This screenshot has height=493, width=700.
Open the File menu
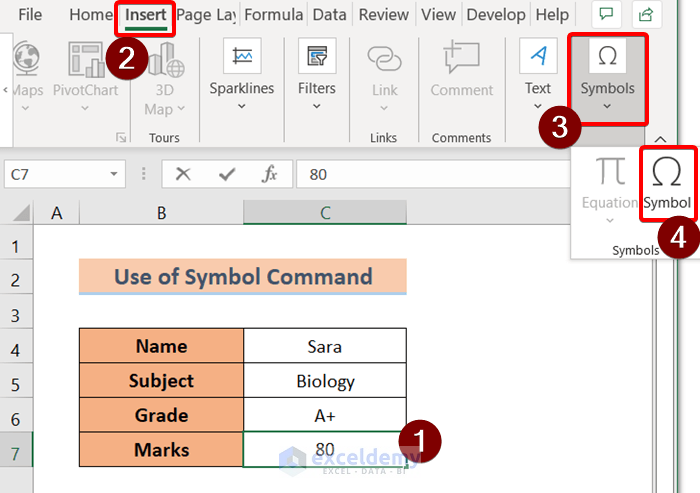coord(30,15)
